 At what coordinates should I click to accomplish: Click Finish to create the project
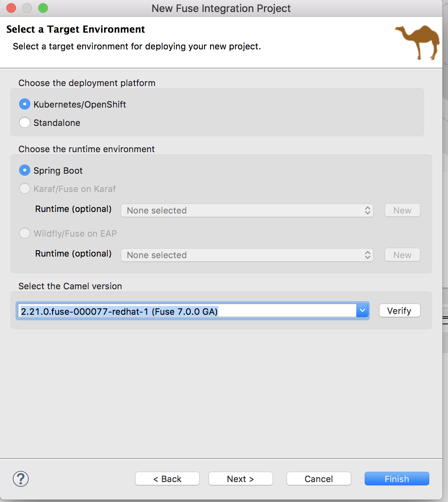point(397,479)
